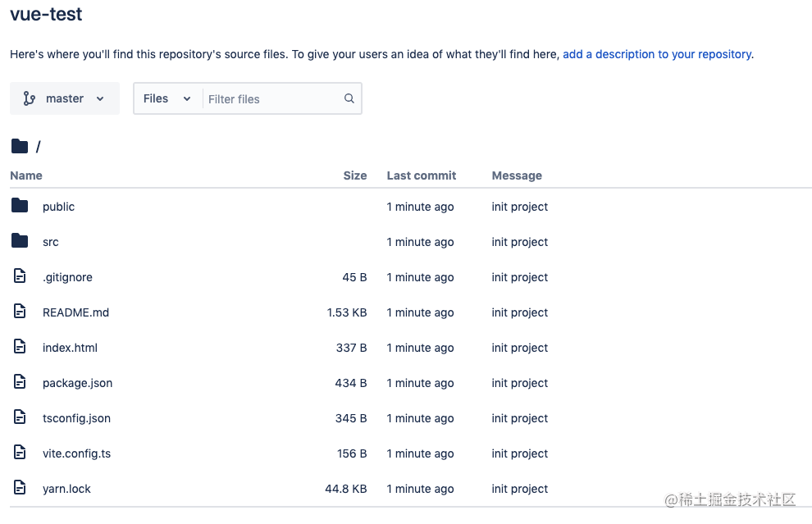Click the Name column header
The image size is (812, 524).
point(26,175)
